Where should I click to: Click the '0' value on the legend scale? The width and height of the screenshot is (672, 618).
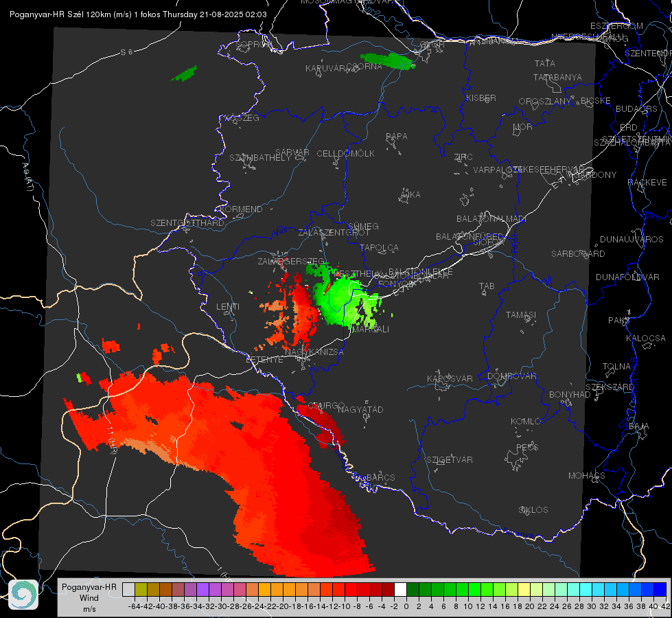click(x=406, y=606)
